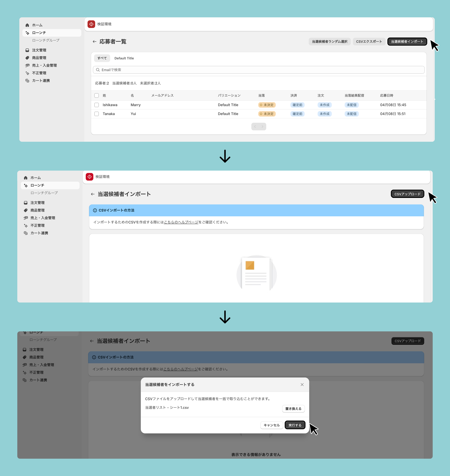Screen dimensions: 450x476
Task: Go to the next page with the right chevron
Action: click(262, 126)
